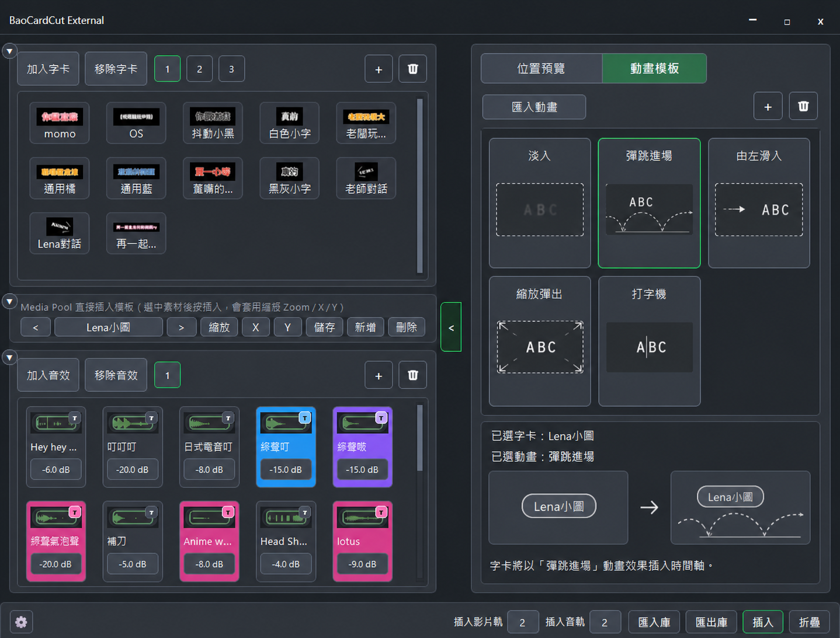Collapse the subtitle card section triangle

point(9,51)
